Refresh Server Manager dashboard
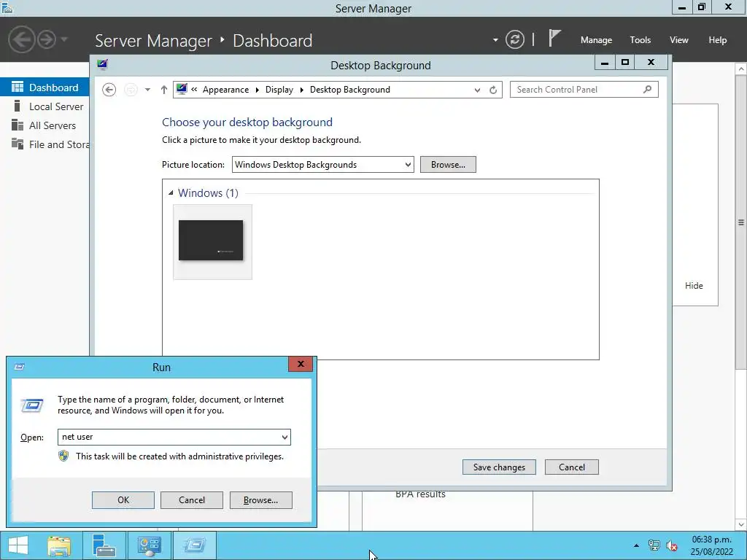Viewport: 747px width, 560px height. [x=515, y=39]
